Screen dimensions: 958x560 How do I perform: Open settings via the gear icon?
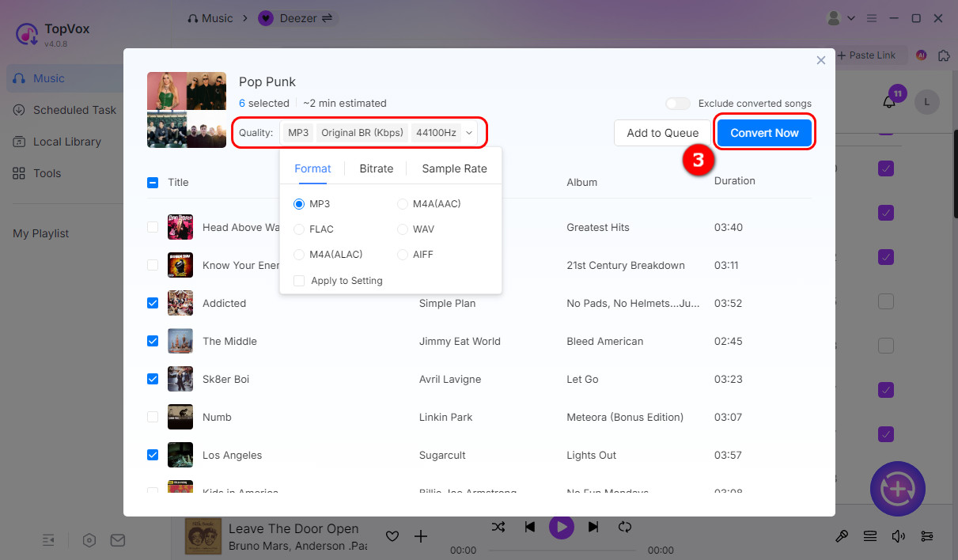click(x=89, y=539)
